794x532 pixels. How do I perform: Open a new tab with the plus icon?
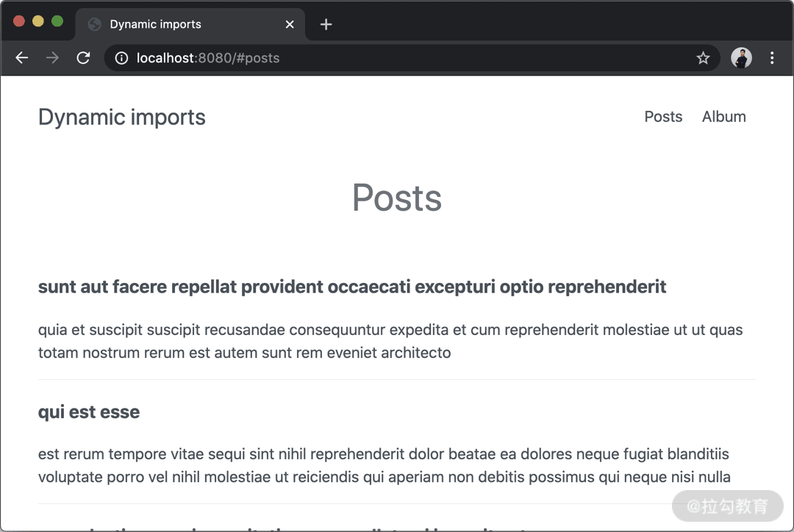point(326,24)
